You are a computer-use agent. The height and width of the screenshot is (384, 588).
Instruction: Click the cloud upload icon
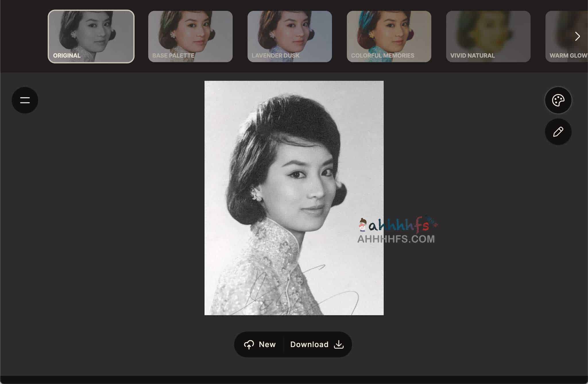249,344
